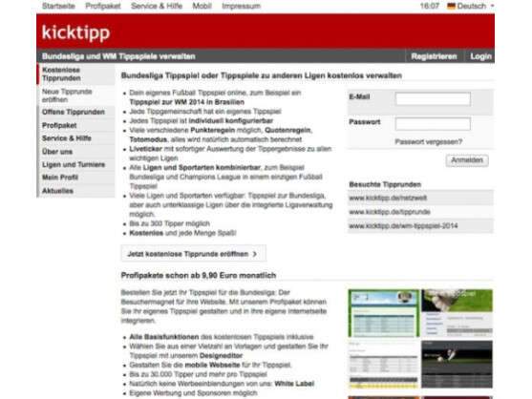This screenshot has height=399, width=532.
Task: Open white table template thumbnail with yellow row
Action: [383, 365]
